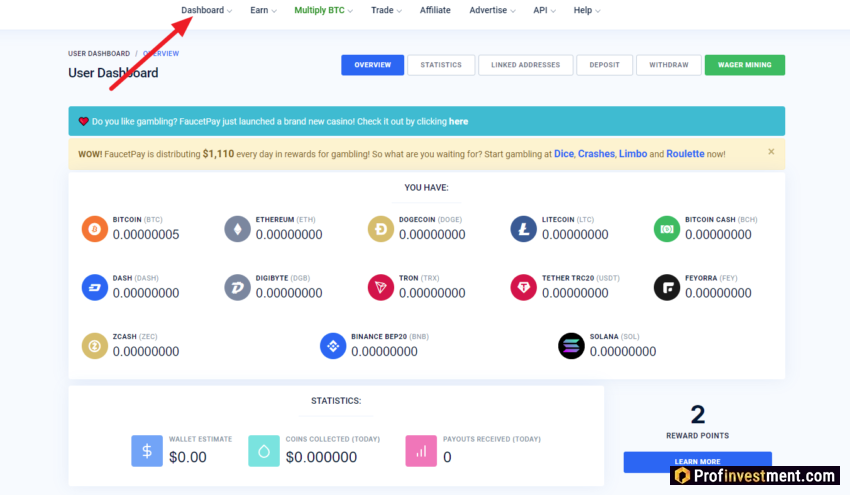The height and width of the screenshot is (495, 850).
Task: Click the Ethereum (ETH) coin icon
Action: pyautogui.click(x=237, y=229)
